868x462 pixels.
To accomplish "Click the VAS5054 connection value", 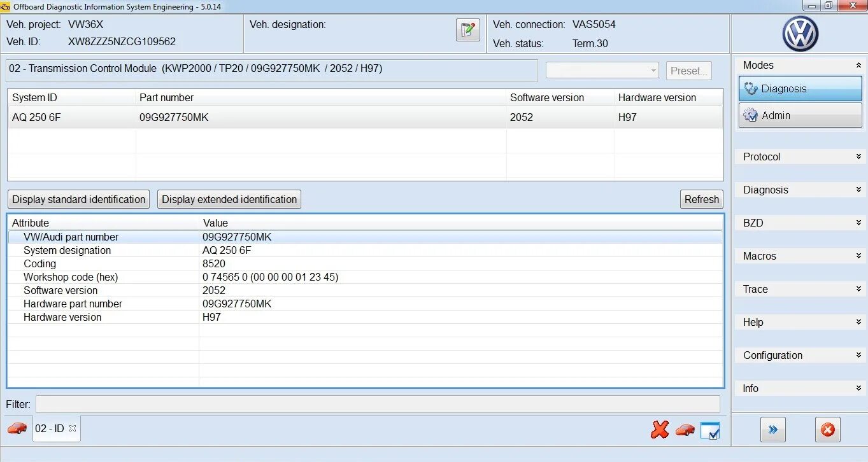I will tap(594, 24).
